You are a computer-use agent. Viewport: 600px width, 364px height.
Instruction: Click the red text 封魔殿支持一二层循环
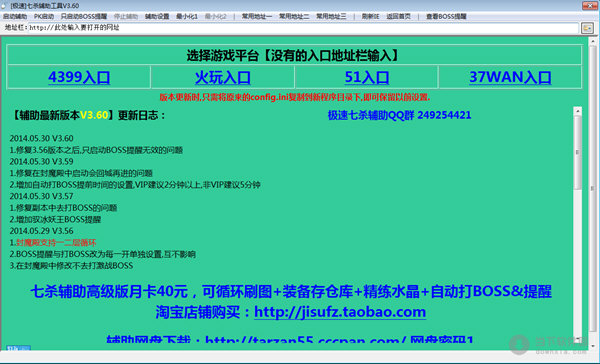click(x=56, y=243)
